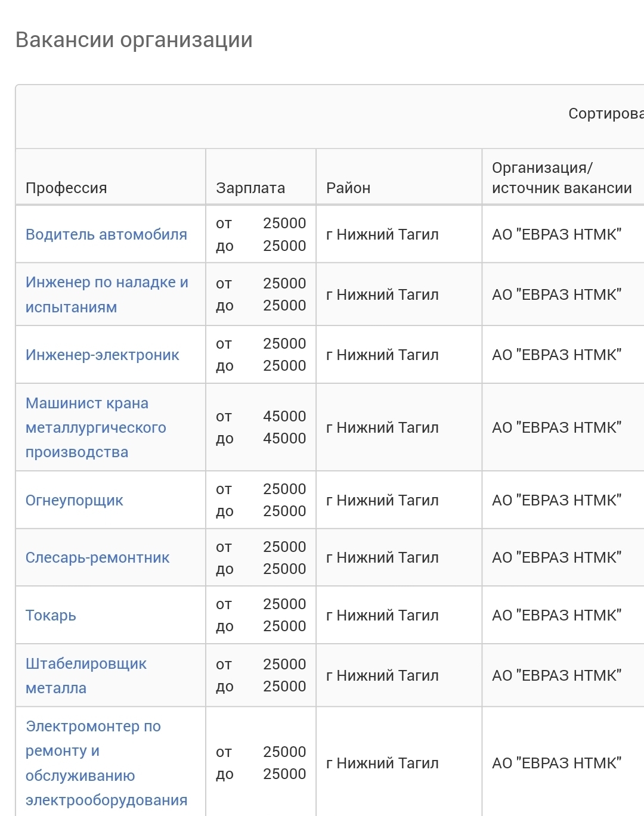The image size is (644, 816).
Task: Select the Огнеупорщик vacancy link
Action: [x=74, y=501]
